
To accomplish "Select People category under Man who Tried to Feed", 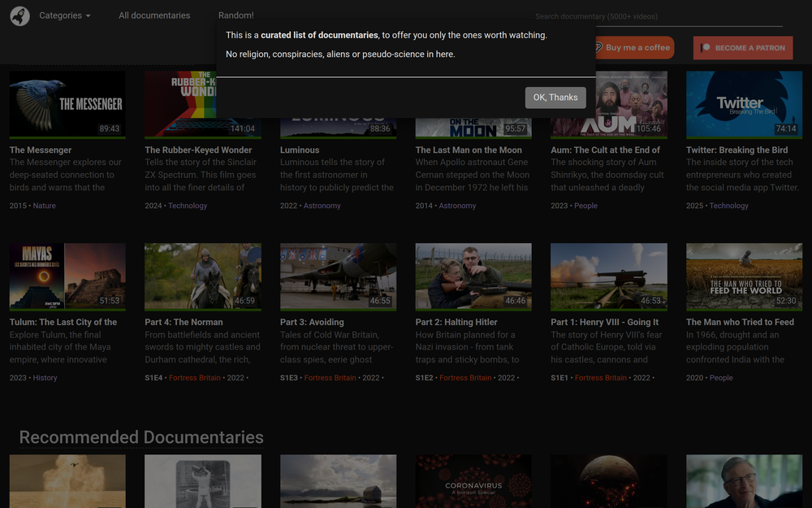I will point(721,378).
